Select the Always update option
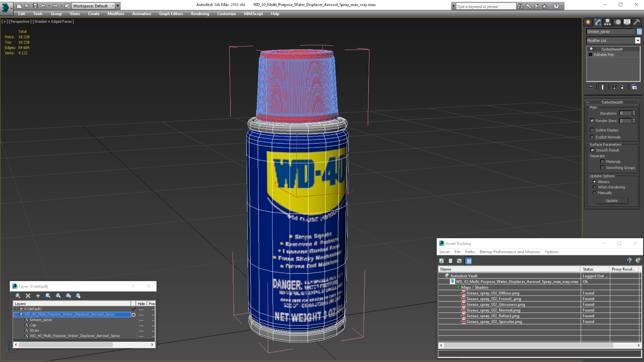 click(594, 182)
